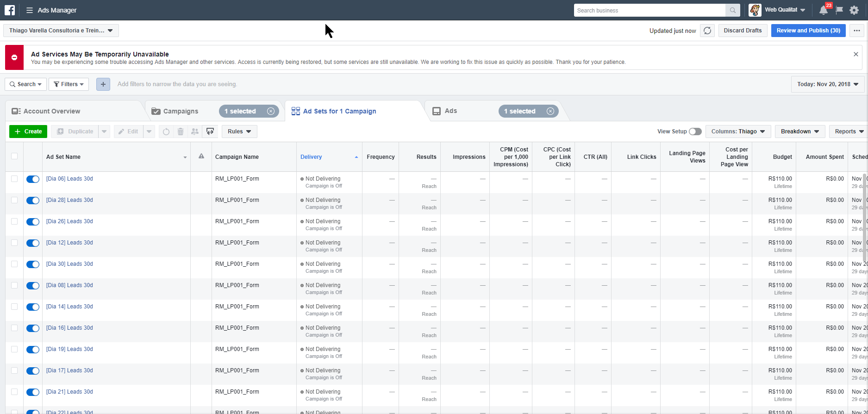Open the date range Today: Nov 20, 2018
Viewport: 868px width, 414px height.
[828, 84]
